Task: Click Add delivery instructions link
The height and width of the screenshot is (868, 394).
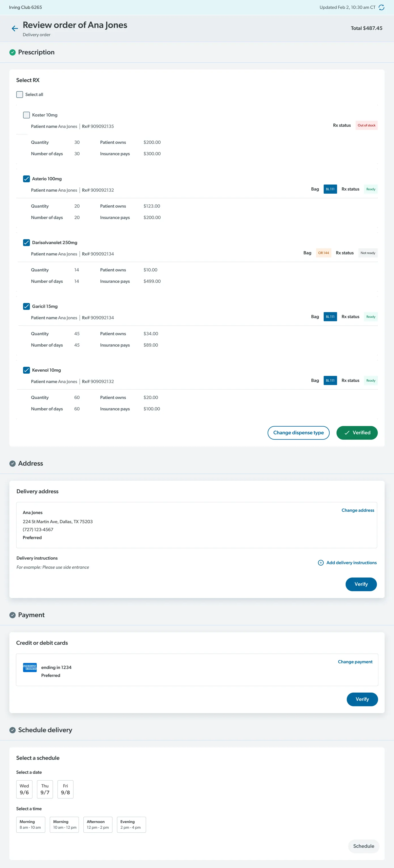Action: [x=352, y=563]
